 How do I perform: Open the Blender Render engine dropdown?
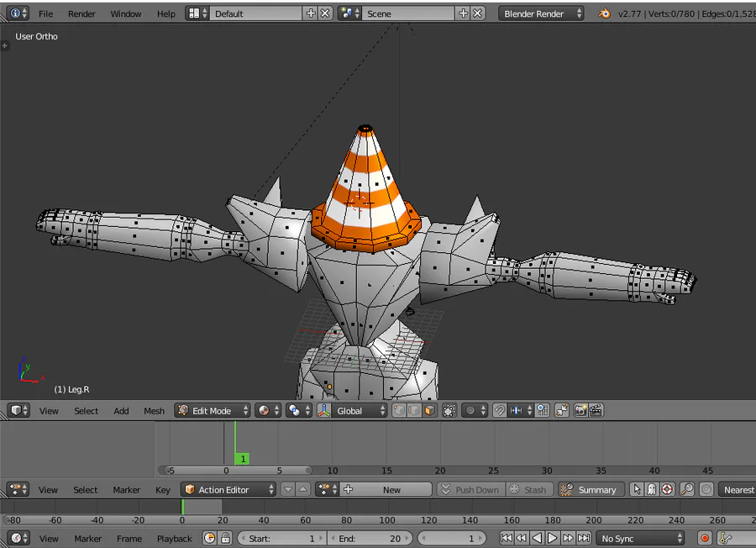[x=541, y=13]
